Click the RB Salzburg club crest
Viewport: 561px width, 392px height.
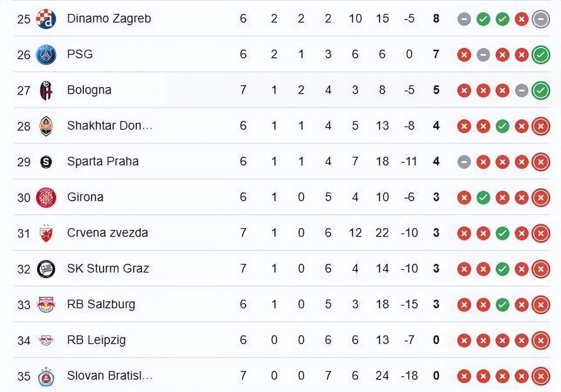point(46,304)
